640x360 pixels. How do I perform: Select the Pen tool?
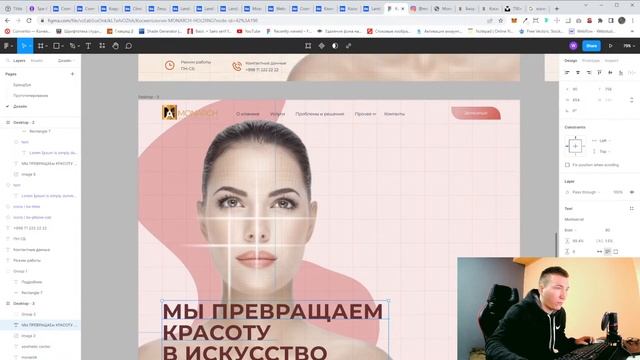[74, 46]
